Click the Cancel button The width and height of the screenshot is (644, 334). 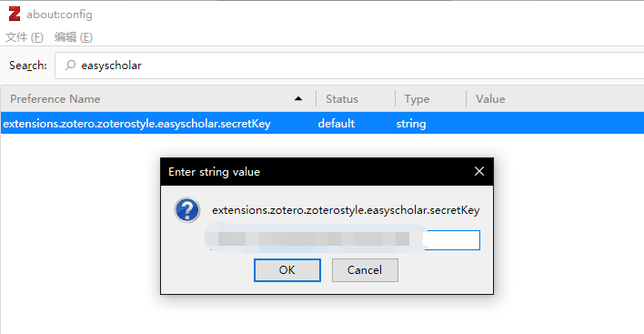[365, 270]
